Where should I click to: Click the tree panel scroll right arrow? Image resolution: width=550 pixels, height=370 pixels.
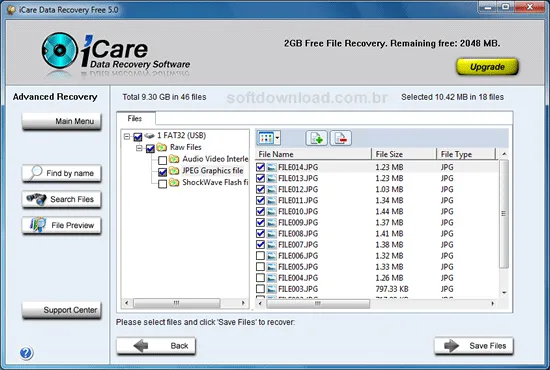click(x=243, y=303)
